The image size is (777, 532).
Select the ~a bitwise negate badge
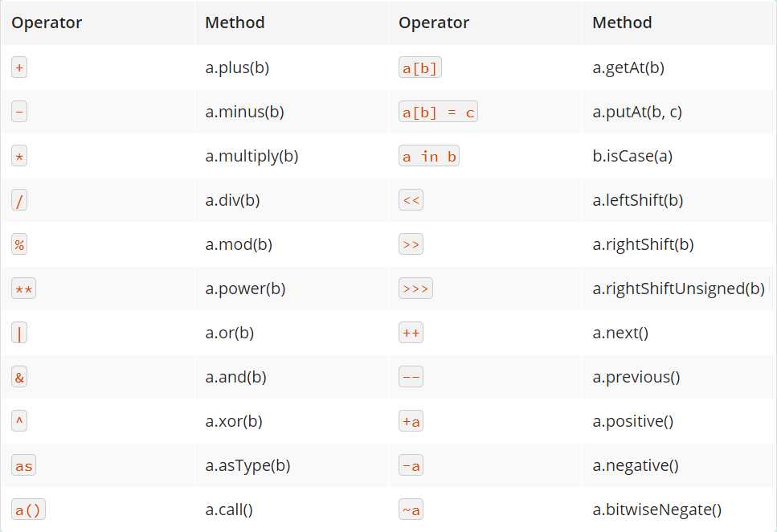(411, 509)
